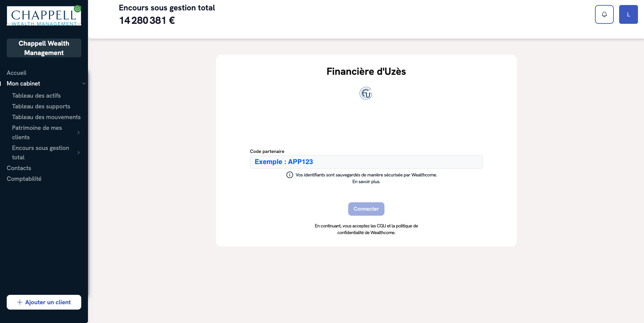Viewport: 644px width, 323px height.
Task: Open the user profile avatar L
Action: pyautogui.click(x=628, y=14)
